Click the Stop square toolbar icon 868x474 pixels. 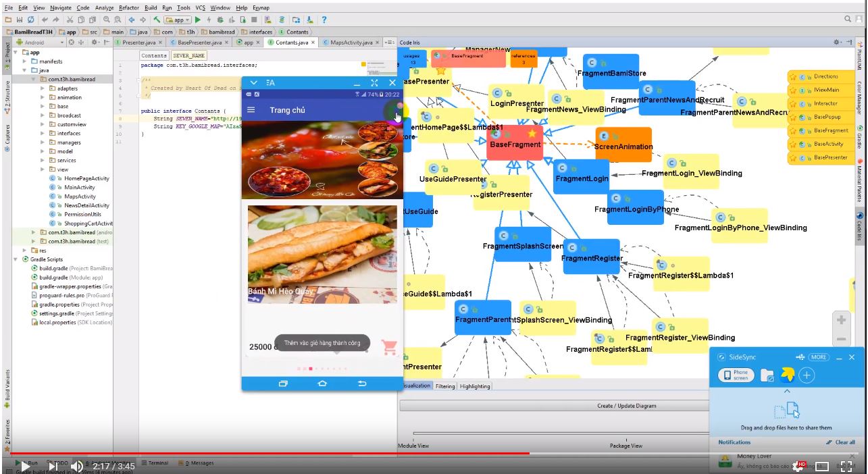click(254, 20)
